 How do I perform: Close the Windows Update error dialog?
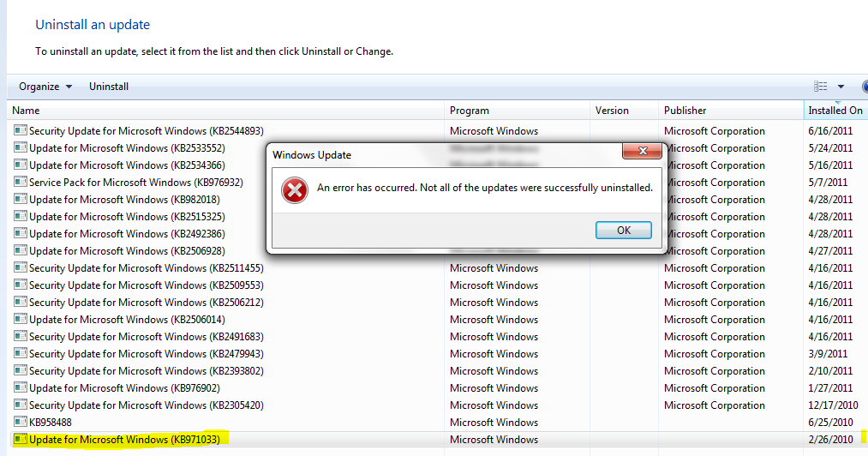tap(642, 151)
